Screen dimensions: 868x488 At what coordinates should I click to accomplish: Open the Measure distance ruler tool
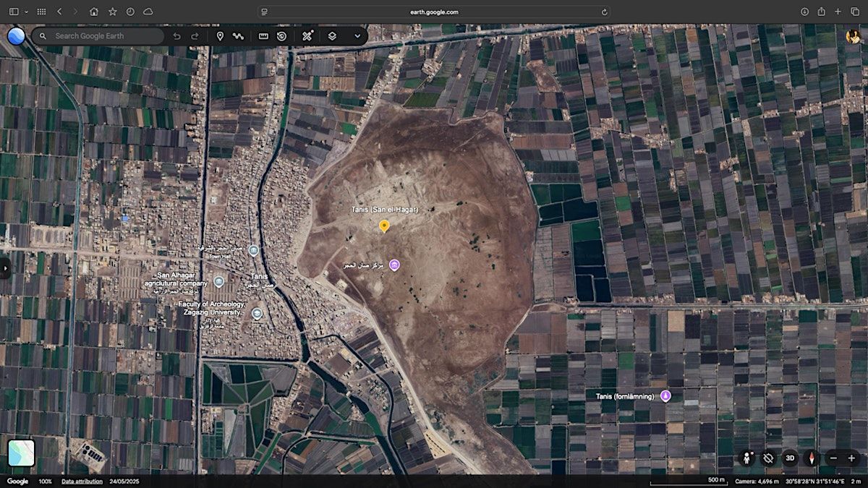[x=263, y=36]
